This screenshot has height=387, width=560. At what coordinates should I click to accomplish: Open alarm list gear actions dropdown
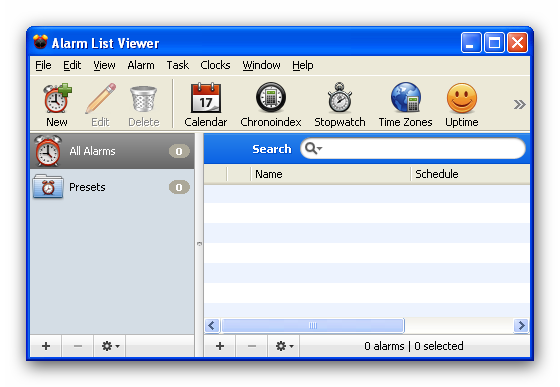click(284, 346)
